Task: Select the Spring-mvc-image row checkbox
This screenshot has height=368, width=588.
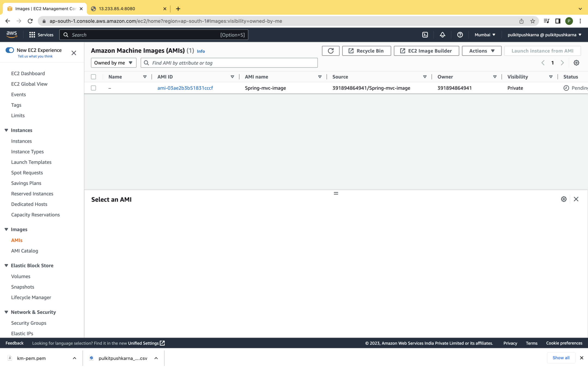Action: coord(93,88)
